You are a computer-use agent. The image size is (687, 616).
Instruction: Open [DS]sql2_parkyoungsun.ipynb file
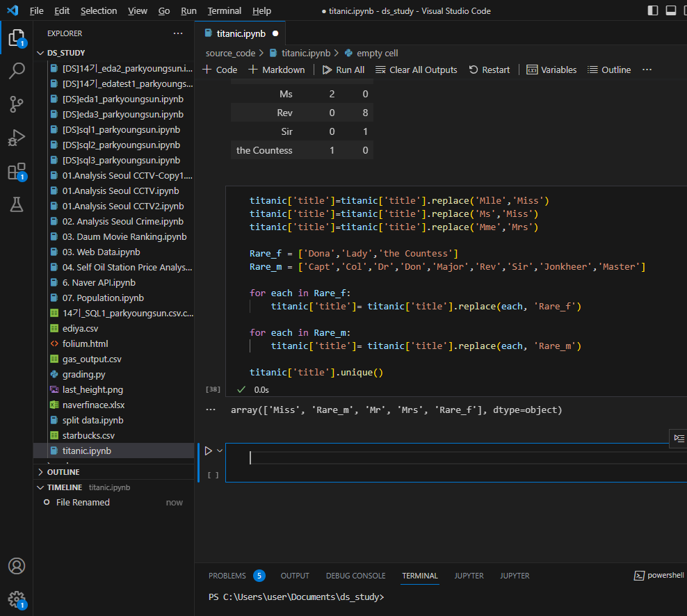click(x=121, y=145)
